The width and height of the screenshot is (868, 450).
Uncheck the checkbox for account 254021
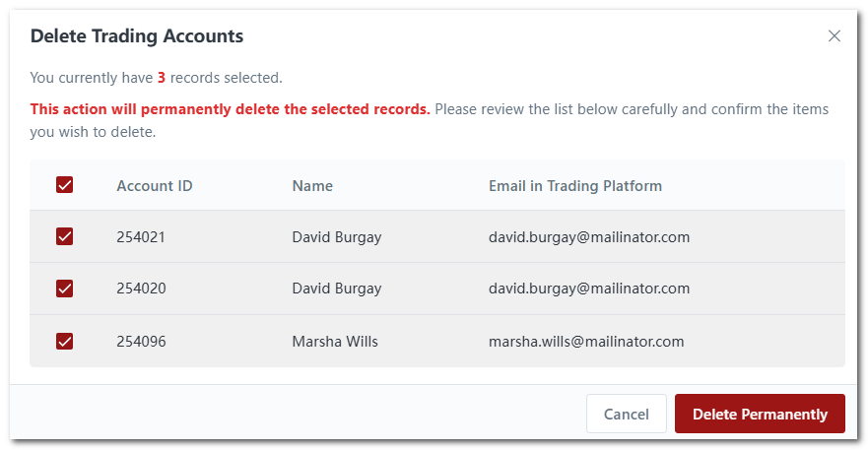point(65,236)
